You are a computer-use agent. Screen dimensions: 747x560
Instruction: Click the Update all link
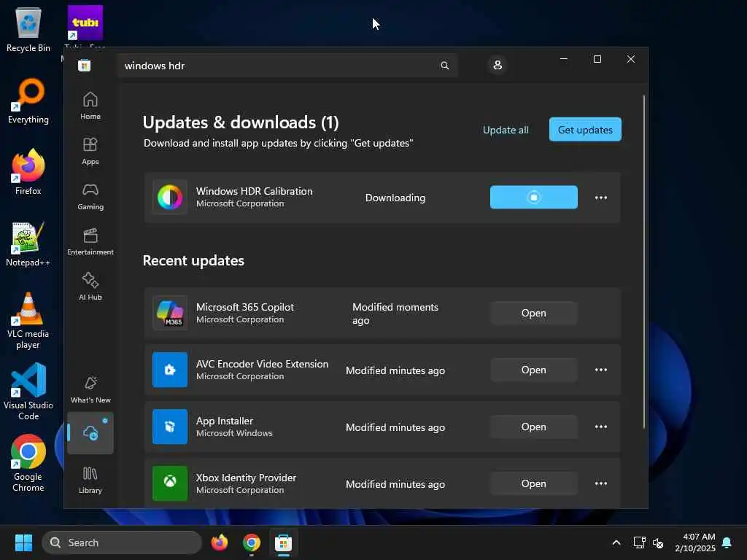pos(506,130)
